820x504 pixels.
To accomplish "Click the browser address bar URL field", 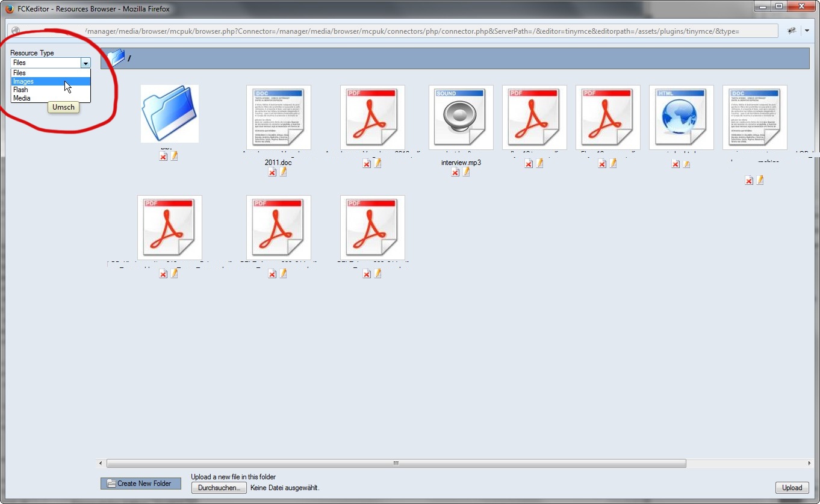I will click(x=391, y=30).
